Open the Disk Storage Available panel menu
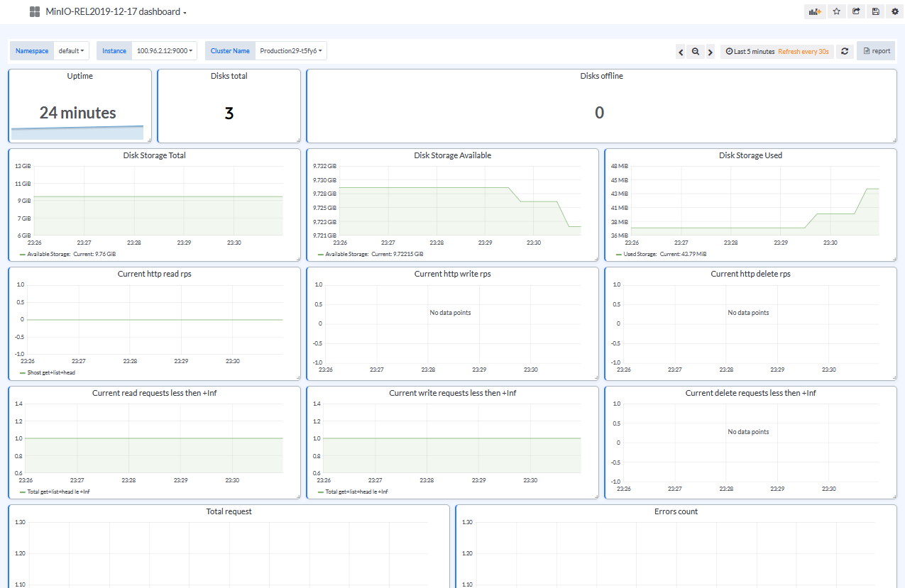Image resolution: width=905 pixels, height=588 pixels. click(x=453, y=155)
